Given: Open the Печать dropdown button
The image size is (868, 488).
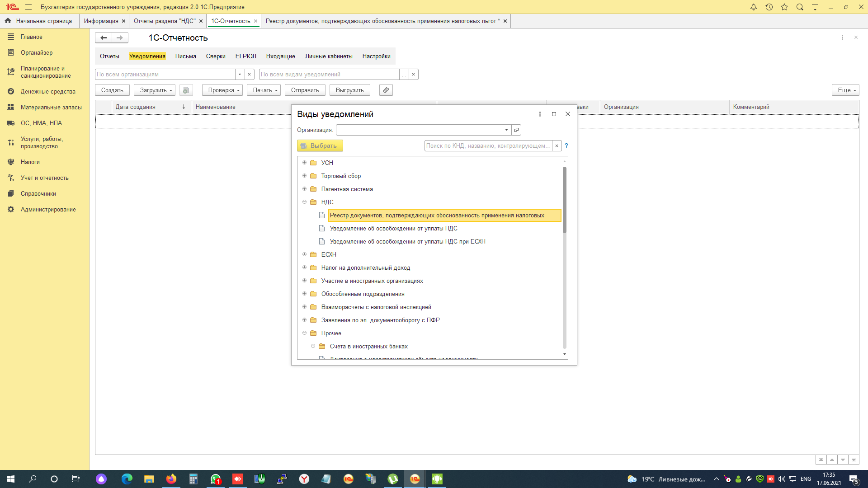Looking at the screenshot, I should [x=264, y=90].
